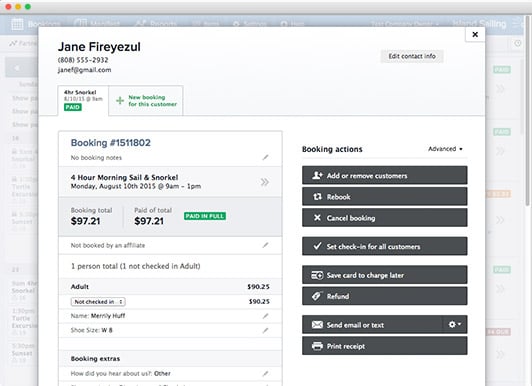The width and height of the screenshot is (532, 386).
Task: Close the customer booking dialog
Action: coord(475,34)
